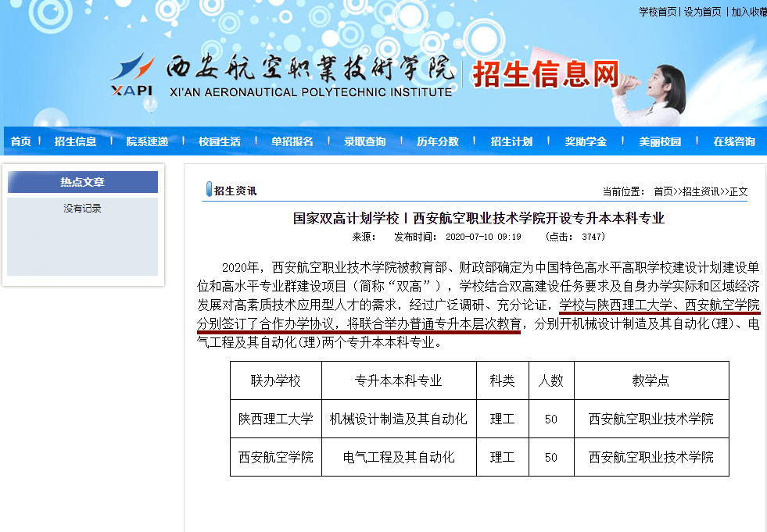Click the article title 国家双高计划学校
This screenshot has width=767, height=532.
click(x=478, y=218)
